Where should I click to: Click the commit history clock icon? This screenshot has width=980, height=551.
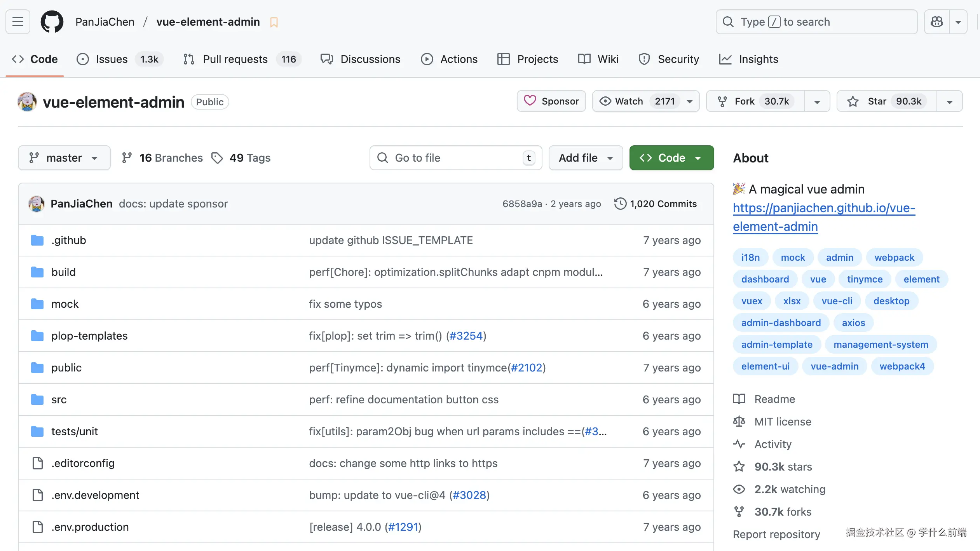pos(620,204)
